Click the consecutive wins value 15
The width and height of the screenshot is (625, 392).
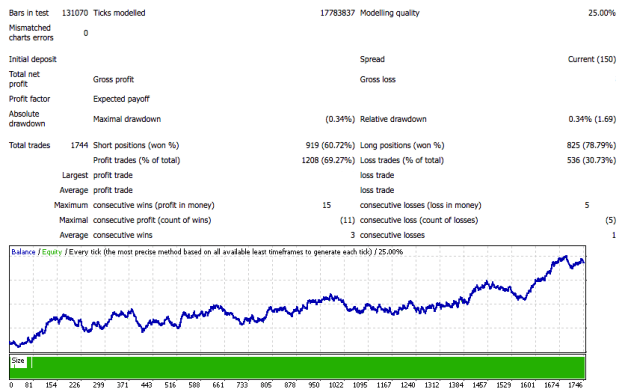(x=326, y=205)
